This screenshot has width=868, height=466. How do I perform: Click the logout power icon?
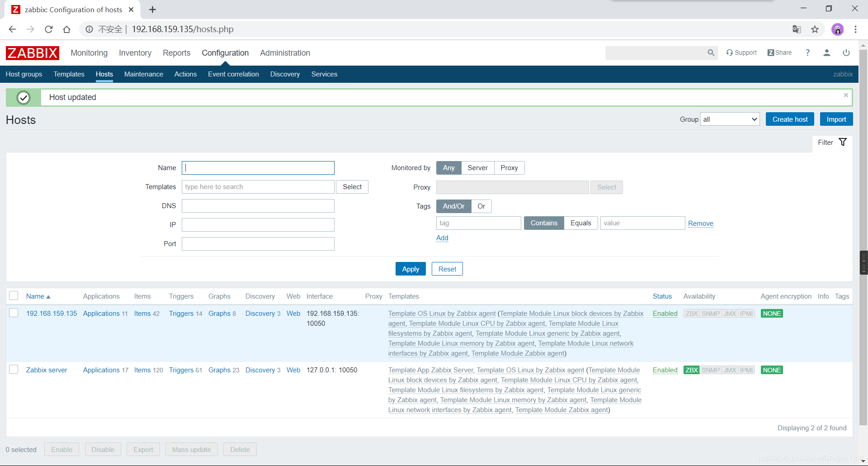846,52
